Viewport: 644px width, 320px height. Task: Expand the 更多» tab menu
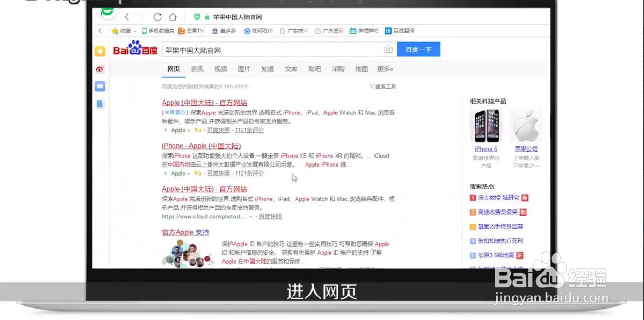(385, 69)
